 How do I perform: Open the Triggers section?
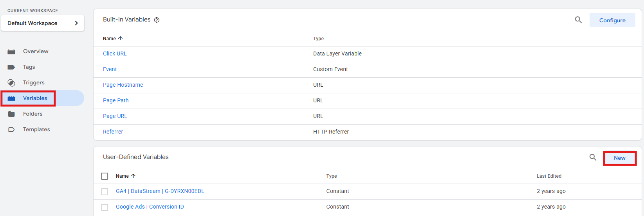pyautogui.click(x=34, y=82)
